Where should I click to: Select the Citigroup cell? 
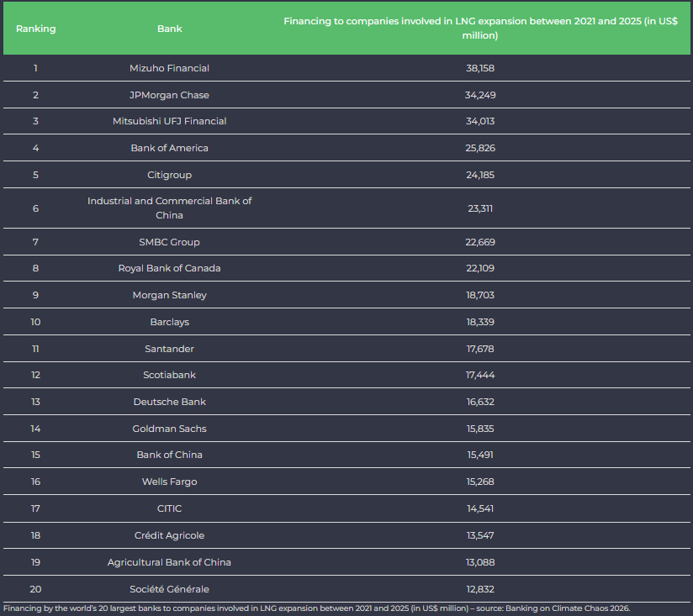[169, 175]
